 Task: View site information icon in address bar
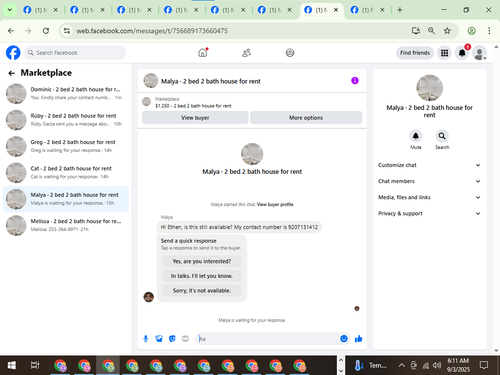[x=67, y=31]
